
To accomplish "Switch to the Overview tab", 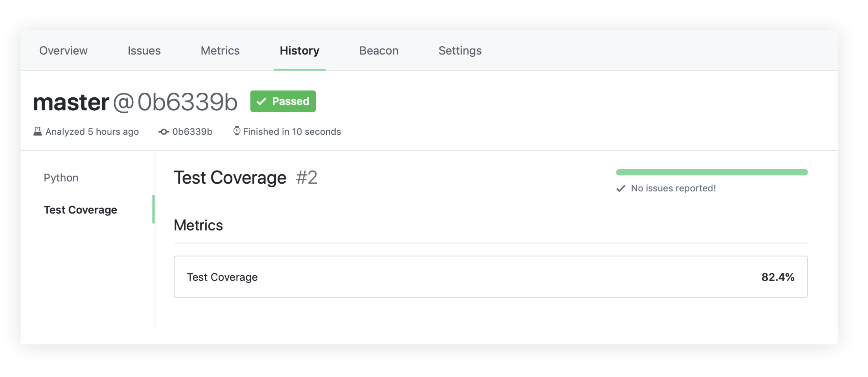I will (63, 50).
